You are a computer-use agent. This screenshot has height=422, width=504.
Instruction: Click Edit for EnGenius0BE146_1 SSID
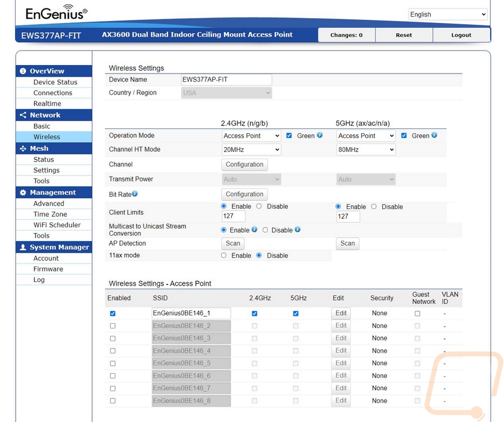[x=341, y=313]
